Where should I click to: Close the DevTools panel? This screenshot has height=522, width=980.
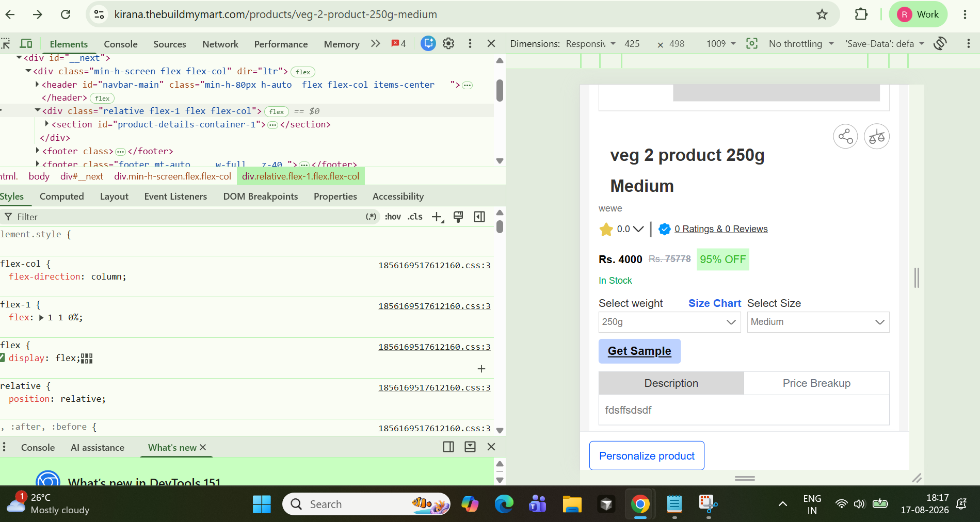point(491,44)
